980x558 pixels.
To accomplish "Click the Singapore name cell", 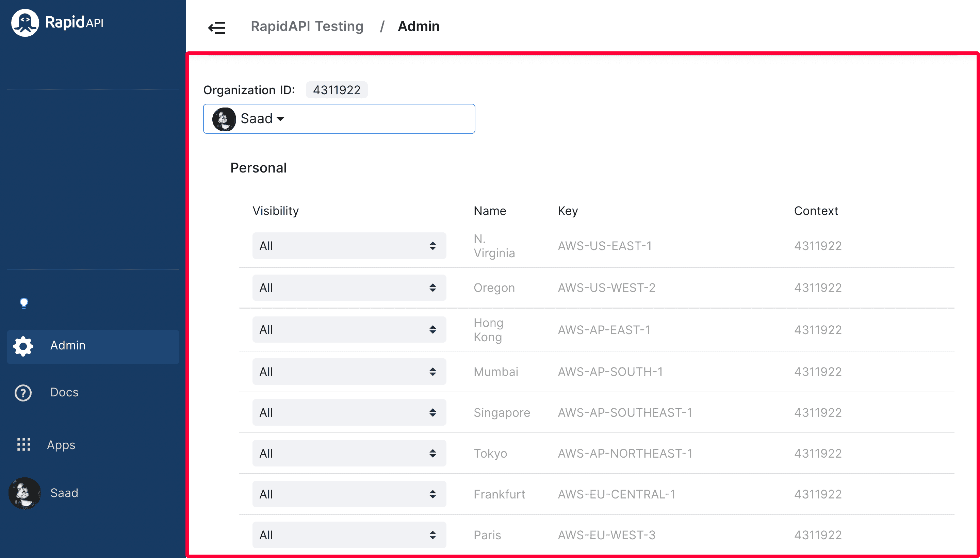I will pos(502,413).
